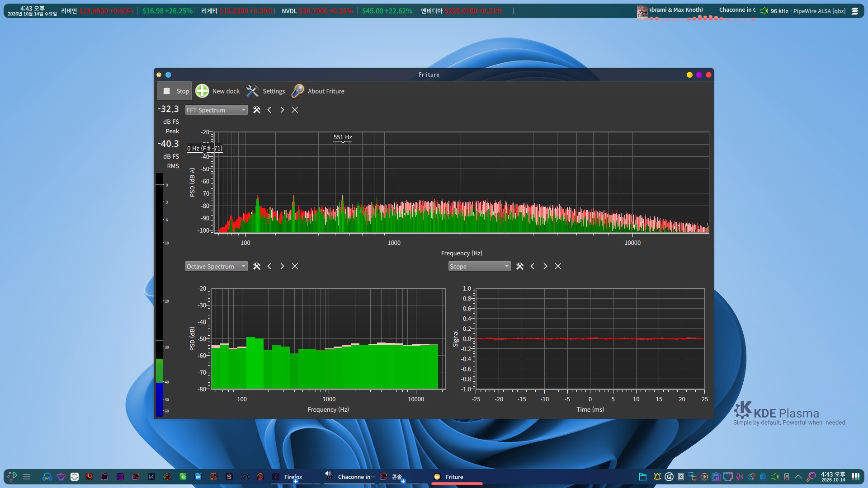
Task: Open Friture Settings
Action: click(x=266, y=91)
